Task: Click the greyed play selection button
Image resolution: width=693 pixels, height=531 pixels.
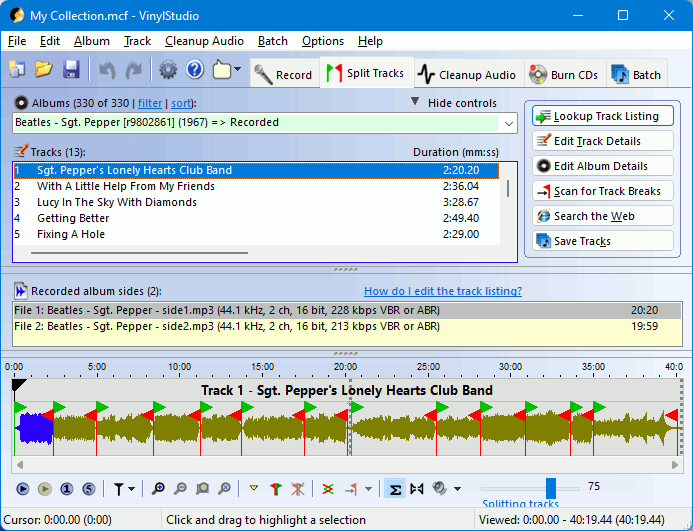Action: (x=45, y=489)
